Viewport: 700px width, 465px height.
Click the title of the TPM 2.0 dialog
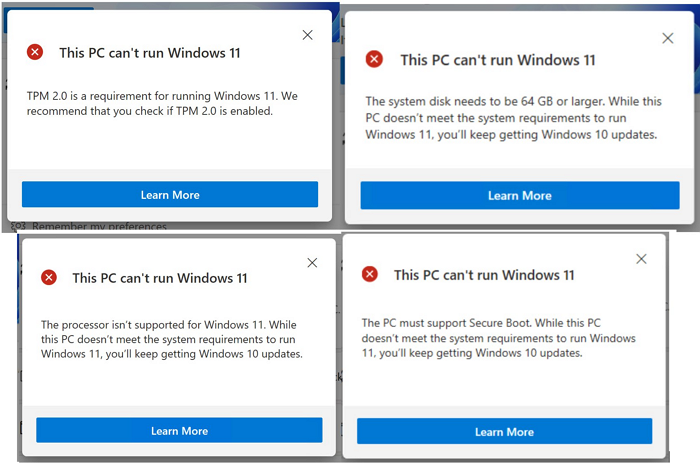coord(150,53)
